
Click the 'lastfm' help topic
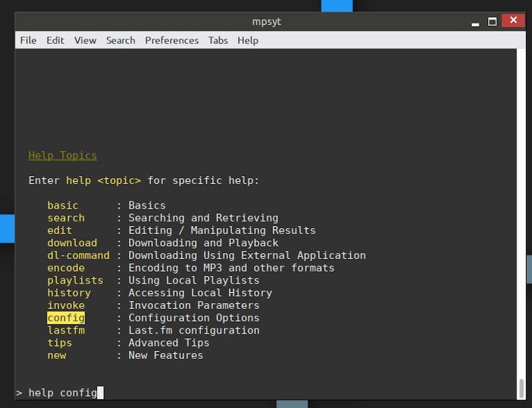(x=66, y=330)
